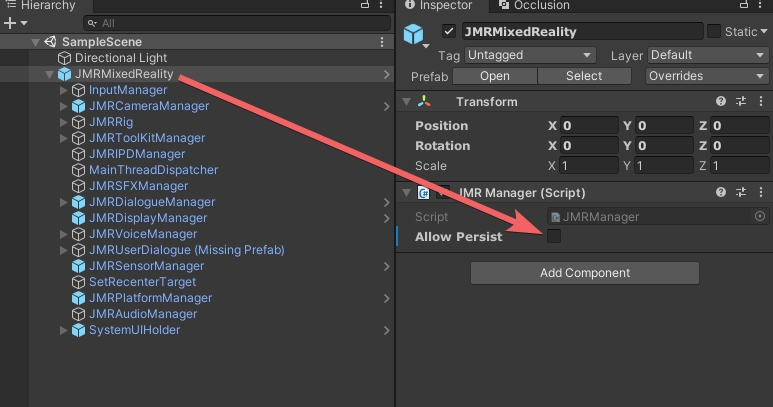
Task: Open JMRCameraManager prefab using right arrow
Action: coord(386,106)
